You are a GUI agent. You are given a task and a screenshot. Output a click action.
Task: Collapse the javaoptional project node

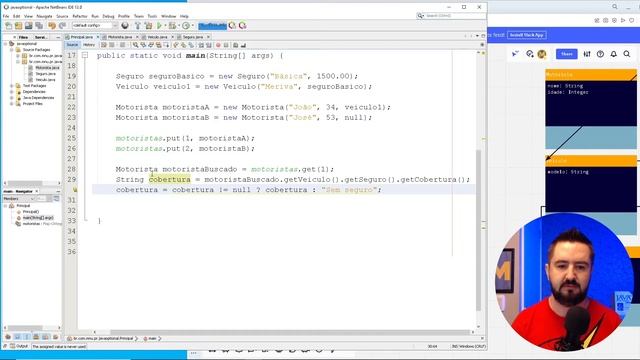tap(6, 44)
